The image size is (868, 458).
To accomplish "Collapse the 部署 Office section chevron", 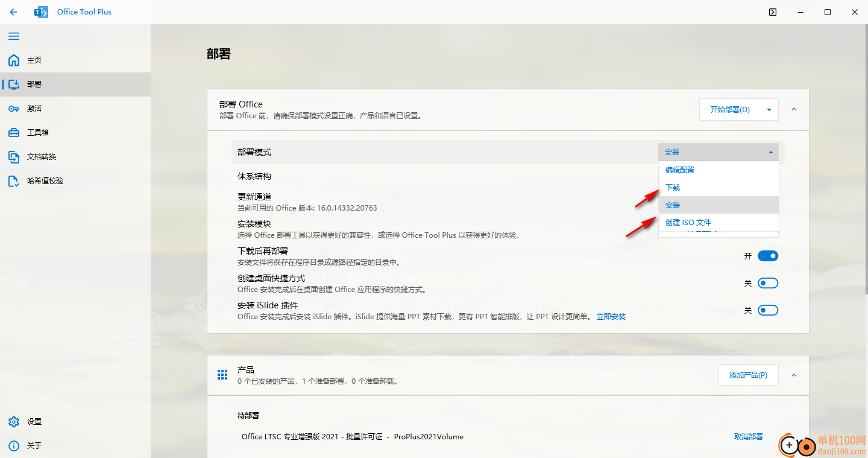I will pos(794,110).
